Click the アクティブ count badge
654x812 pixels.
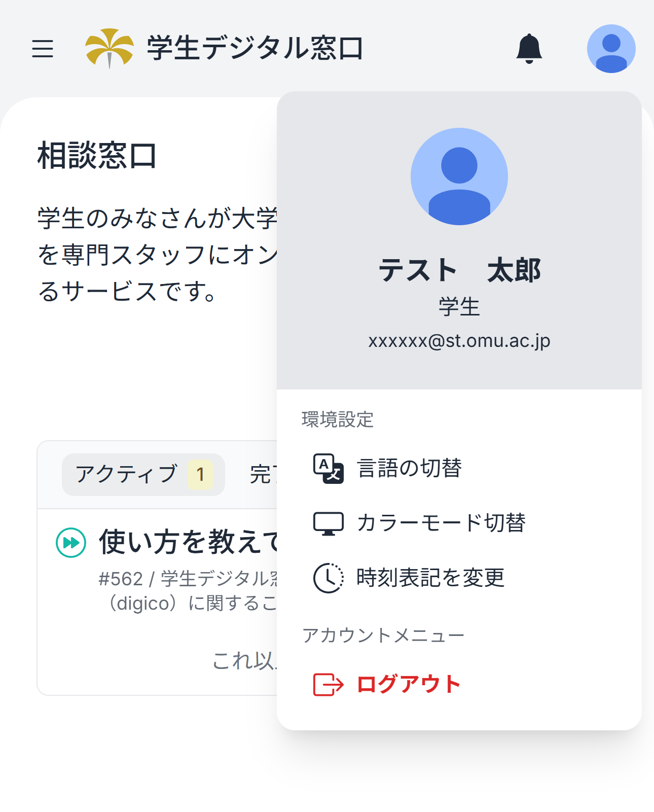pyautogui.click(x=200, y=475)
